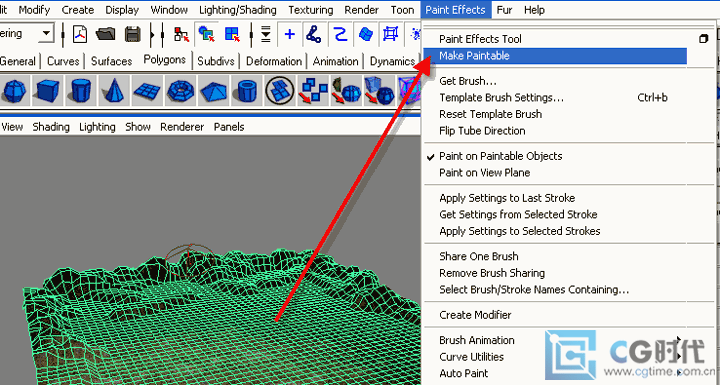Viewport: 720px width, 385px height.
Task: Switch to the Polygons shelf tab
Action: 164,60
